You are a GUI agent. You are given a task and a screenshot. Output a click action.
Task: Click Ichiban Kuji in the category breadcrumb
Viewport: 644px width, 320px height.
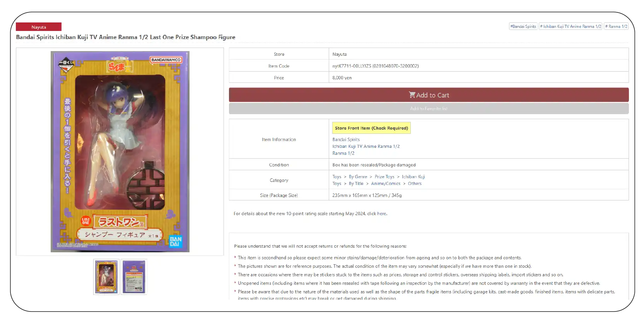(413, 177)
